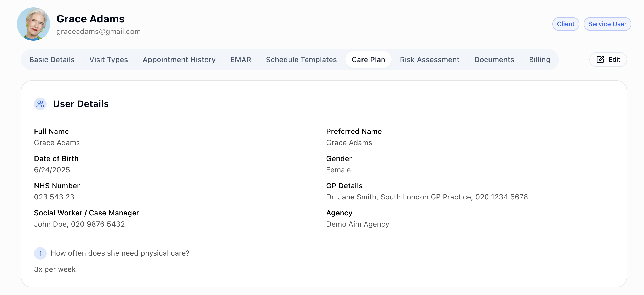Switch to the EMAR tab
This screenshot has height=295, width=644.
[x=240, y=60]
